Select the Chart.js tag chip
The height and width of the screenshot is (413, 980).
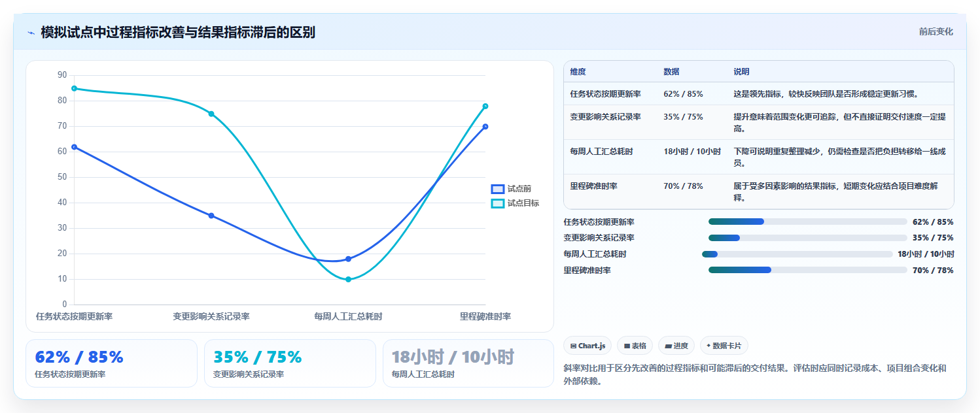tap(587, 346)
